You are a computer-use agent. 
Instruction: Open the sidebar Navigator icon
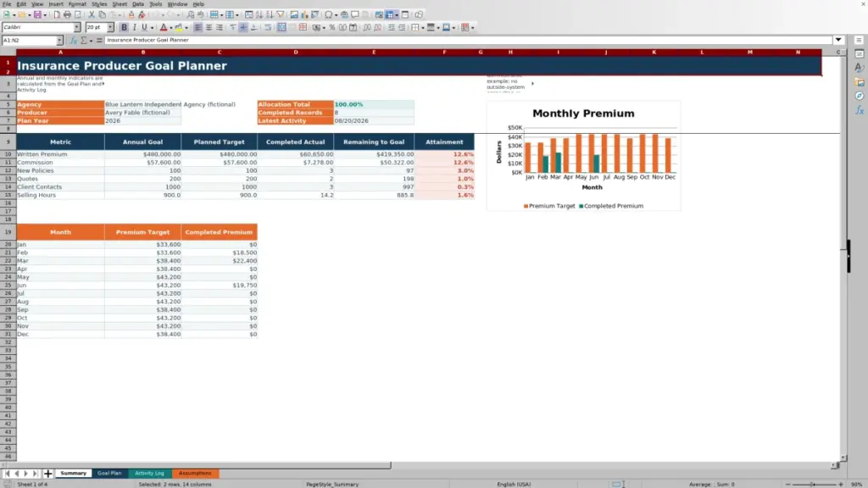coord(860,97)
